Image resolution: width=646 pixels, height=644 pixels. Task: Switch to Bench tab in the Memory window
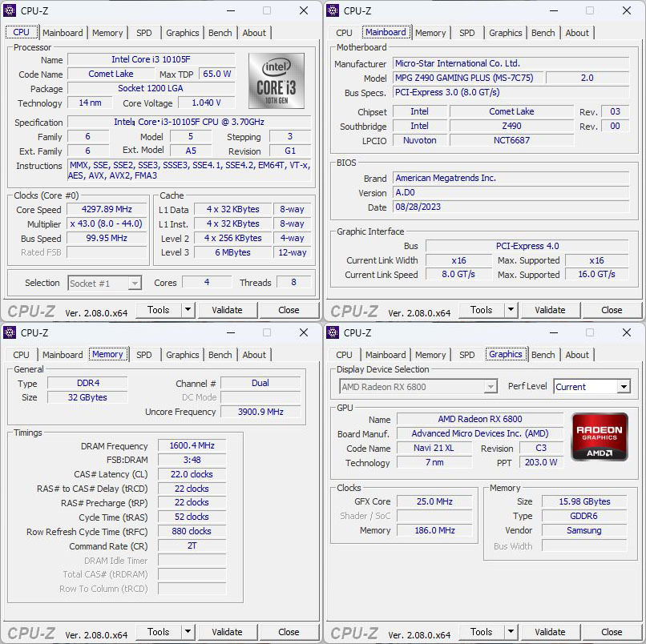click(220, 355)
